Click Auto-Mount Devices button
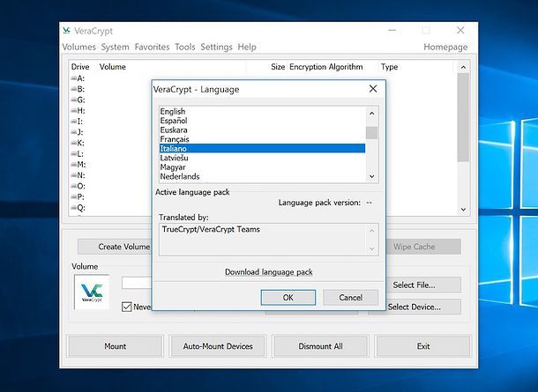The height and width of the screenshot is (392, 538). 218,346
